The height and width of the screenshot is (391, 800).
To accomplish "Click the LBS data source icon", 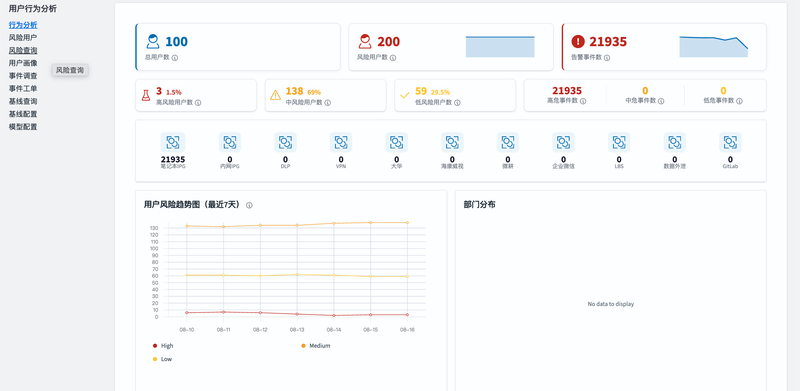I will [619, 142].
